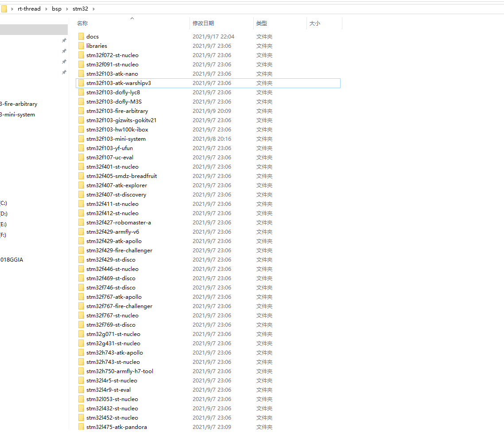Screen dimensions: 504x436
Task: Click folder icon for stm32f103-dofly-lyc8
Action: pos(81,92)
